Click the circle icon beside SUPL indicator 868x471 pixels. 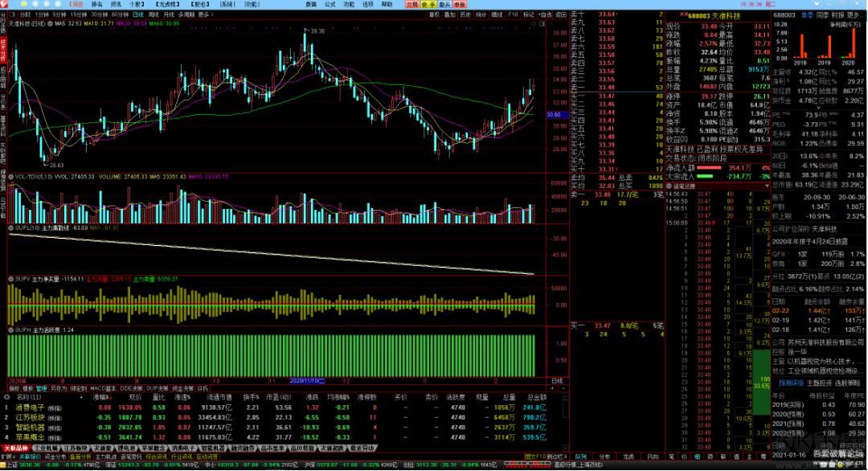click(x=11, y=227)
